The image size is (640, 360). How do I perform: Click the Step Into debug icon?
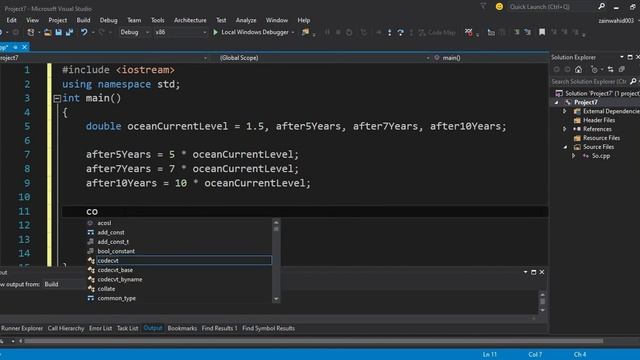(389, 33)
